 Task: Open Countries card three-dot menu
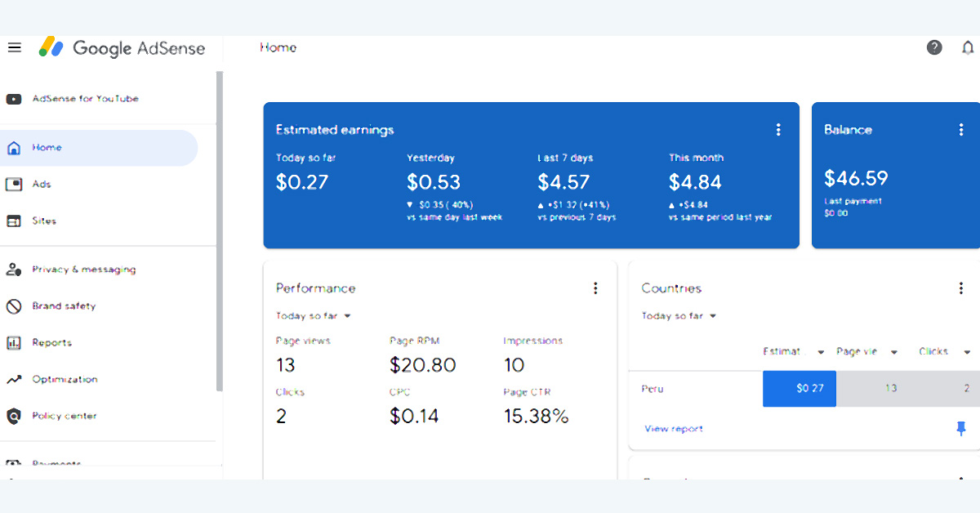click(x=961, y=288)
